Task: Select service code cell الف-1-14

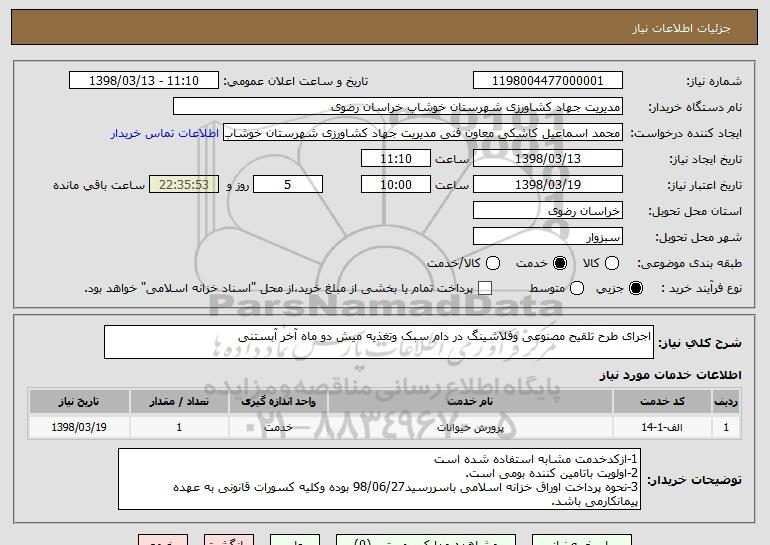Action: (662, 427)
